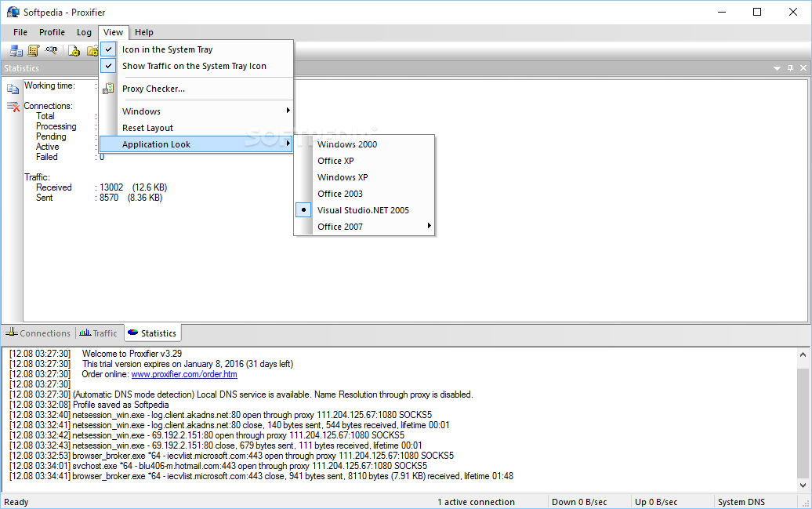Screen dimensions: 812x509
Task: Select Windows 2000 application look
Action: point(364,144)
